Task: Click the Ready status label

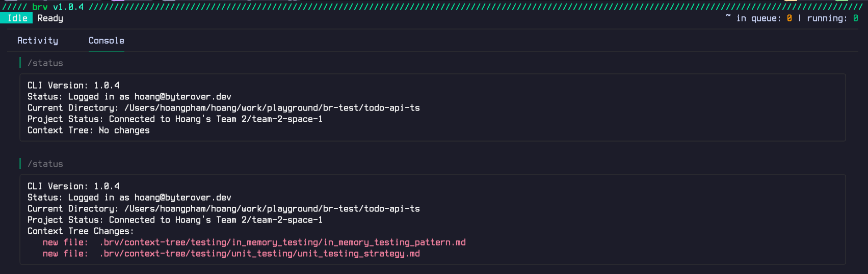Action: pos(50,18)
